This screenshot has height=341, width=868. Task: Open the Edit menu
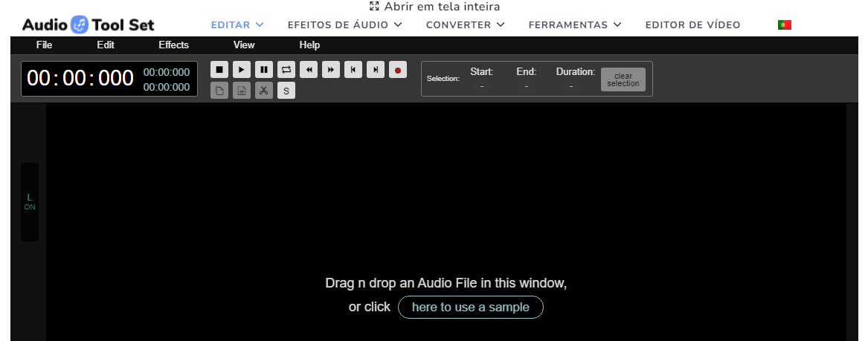tap(106, 45)
